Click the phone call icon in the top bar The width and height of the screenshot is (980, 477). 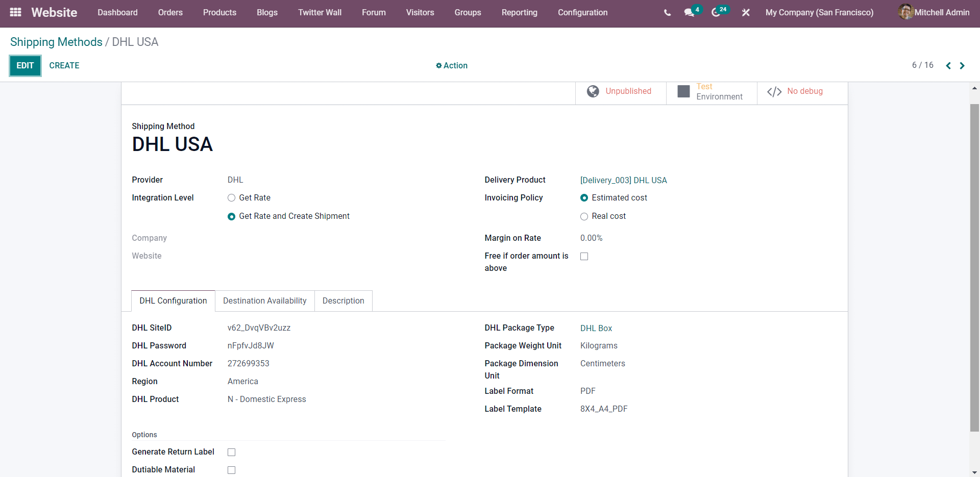point(667,12)
